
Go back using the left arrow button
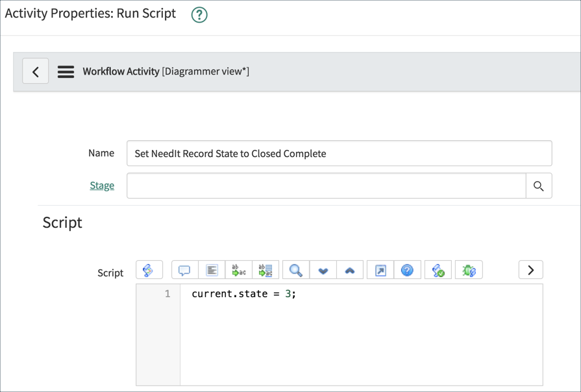pyautogui.click(x=36, y=71)
